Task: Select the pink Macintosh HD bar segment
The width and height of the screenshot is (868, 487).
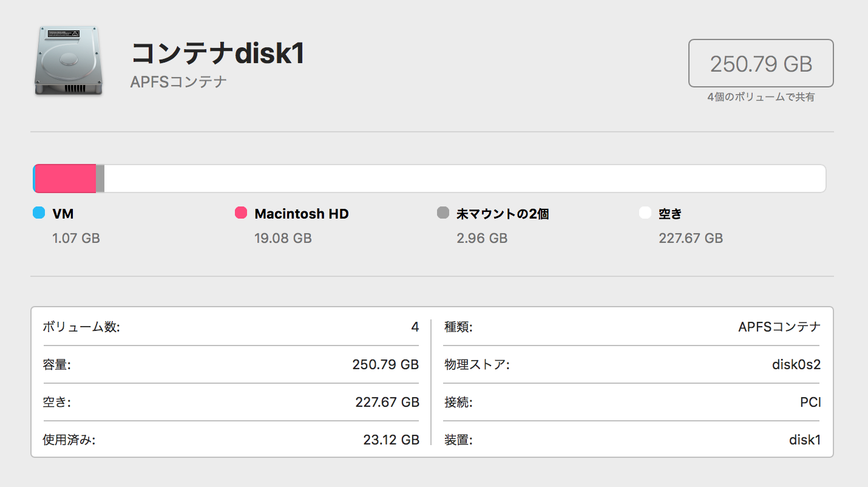Action: (x=65, y=179)
